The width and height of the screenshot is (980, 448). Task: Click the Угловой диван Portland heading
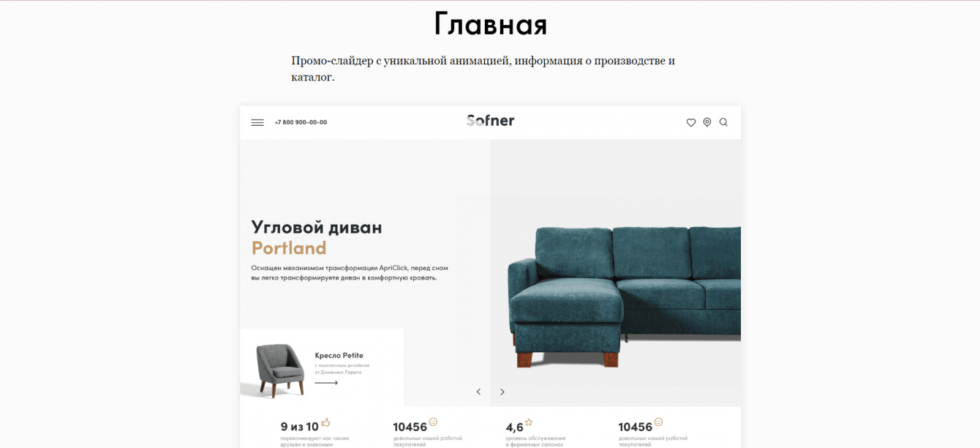coord(317,237)
